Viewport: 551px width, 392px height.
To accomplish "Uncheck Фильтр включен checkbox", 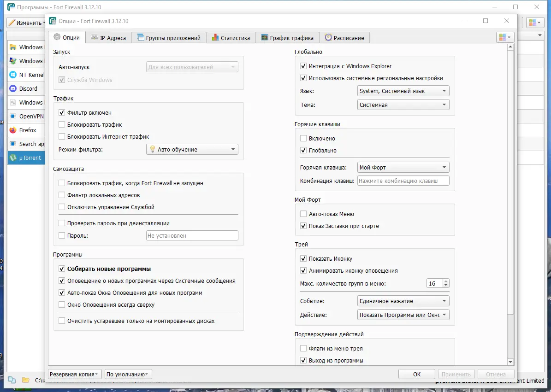I will [62, 113].
